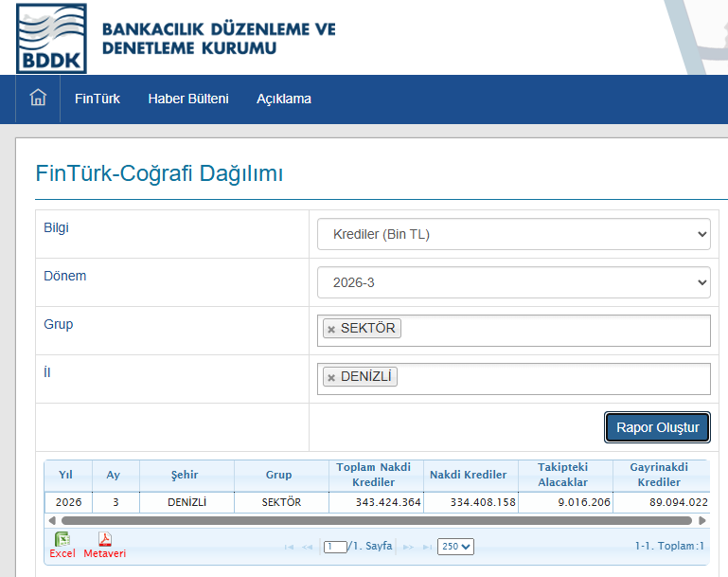Screen dimensions: 728x577
Task: Open the Dönem dropdown
Action: point(513,282)
